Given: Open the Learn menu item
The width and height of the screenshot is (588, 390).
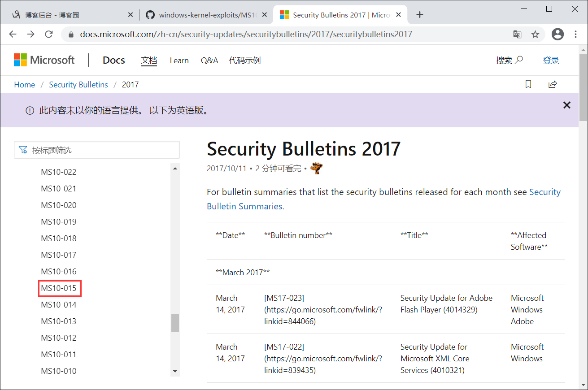Looking at the screenshot, I should tap(179, 61).
